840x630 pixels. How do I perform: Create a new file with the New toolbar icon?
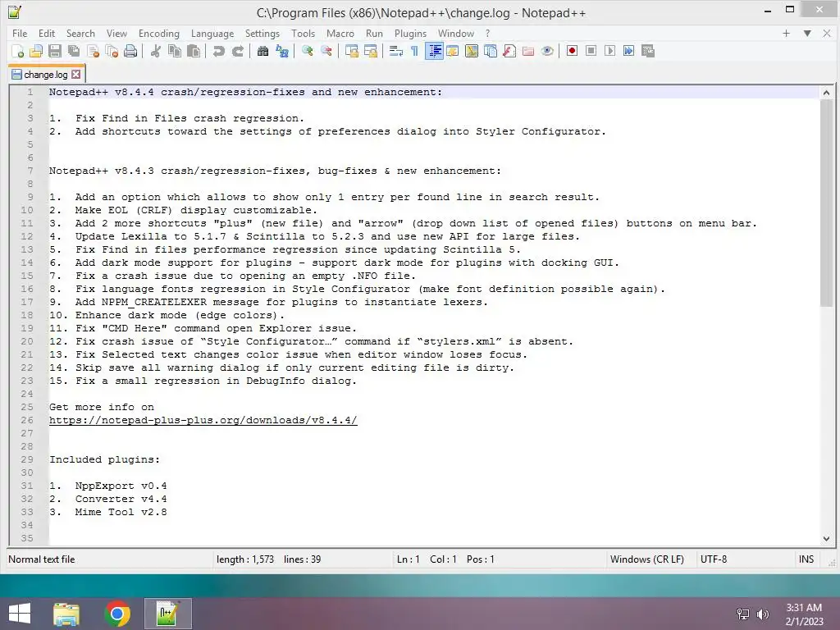pyautogui.click(x=17, y=51)
